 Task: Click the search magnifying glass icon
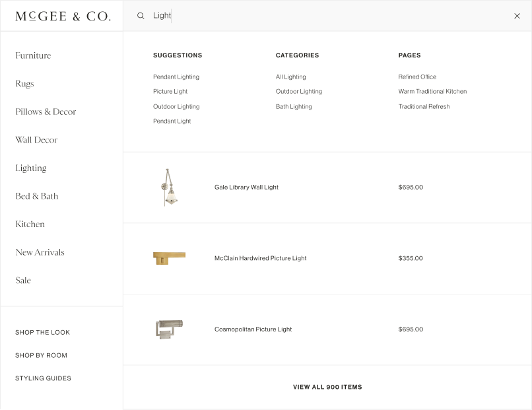(x=141, y=16)
